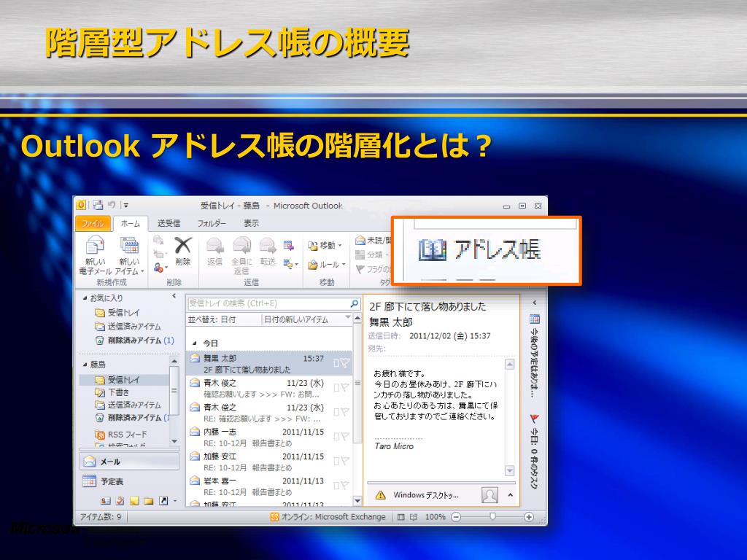Open the 新しいアイテム (new items) button
The height and width of the screenshot is (560, 747).
[130, 254]
